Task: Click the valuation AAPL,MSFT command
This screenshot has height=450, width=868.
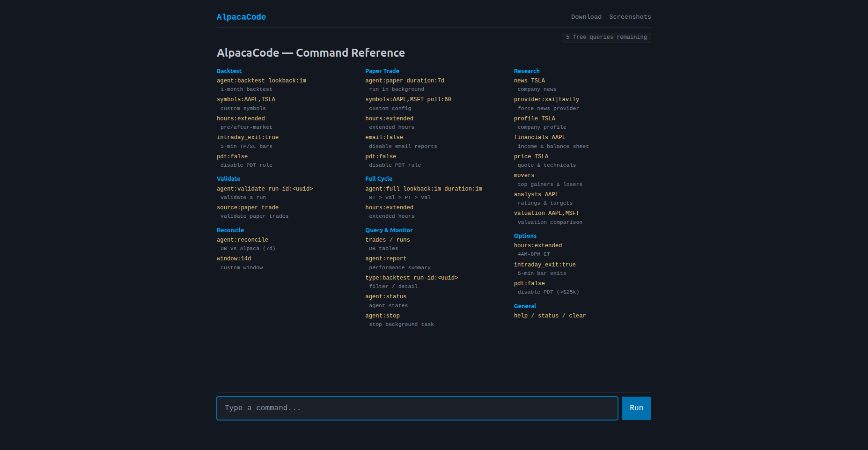Action: click(546, 213)
